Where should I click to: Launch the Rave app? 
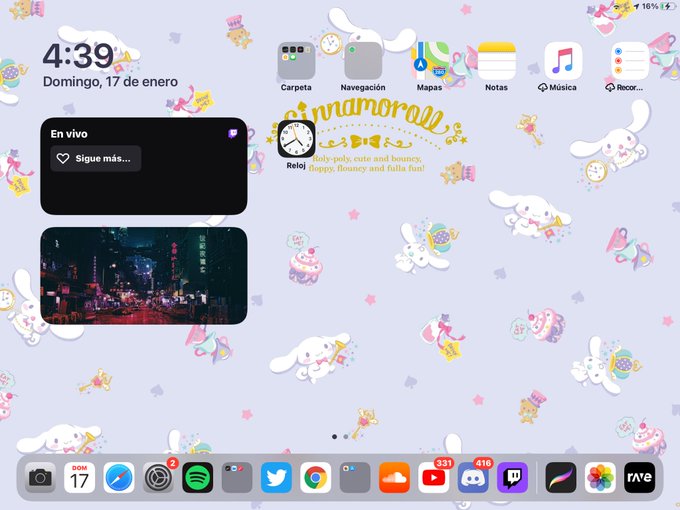640,477
